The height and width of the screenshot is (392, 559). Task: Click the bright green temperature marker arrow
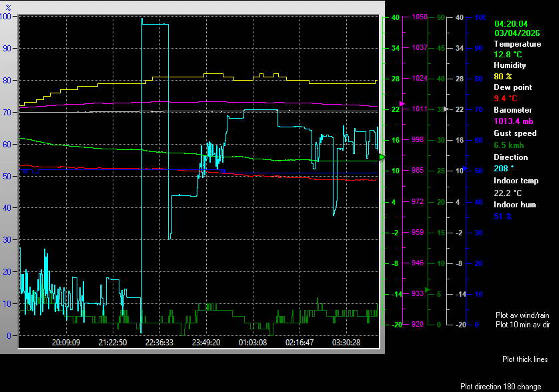point(382,157)
